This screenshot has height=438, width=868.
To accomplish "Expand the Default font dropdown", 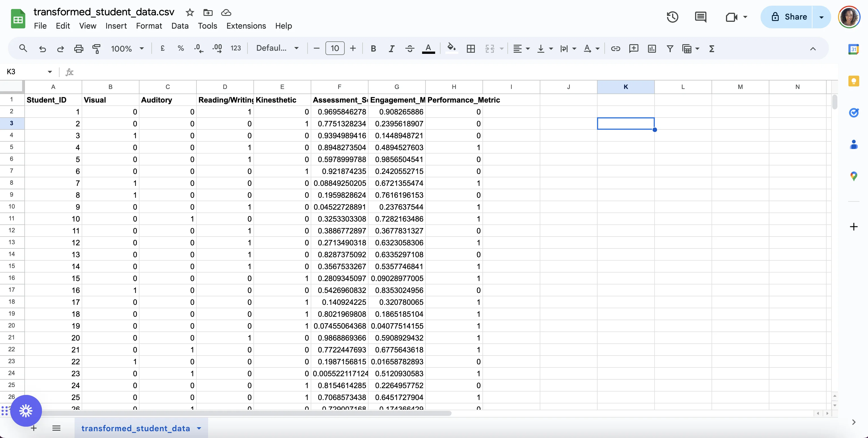I will pyautogui.click(x=277, y=48).
